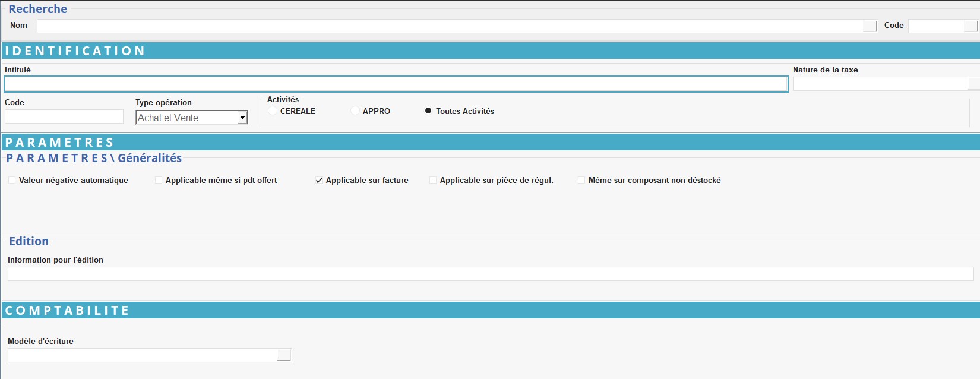
Task: Expand the Type opération dropdown
Action: click(x=242, y=118)
